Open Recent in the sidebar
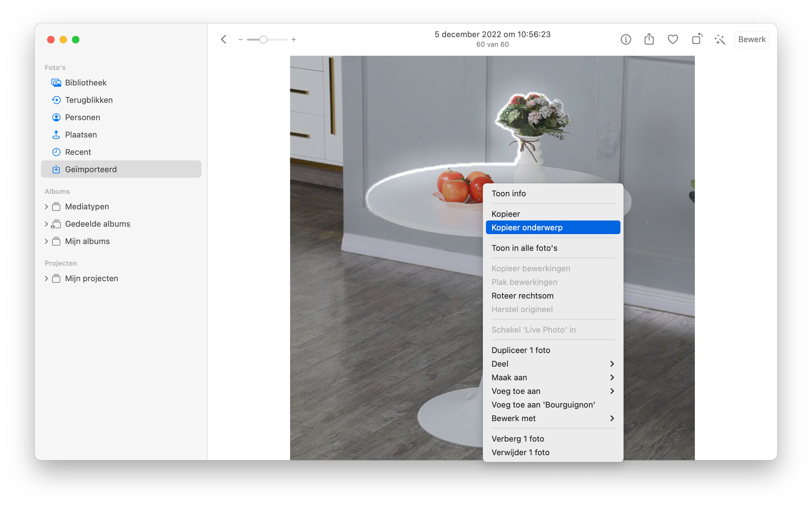The image size is (812, 506). pos(121,152)
